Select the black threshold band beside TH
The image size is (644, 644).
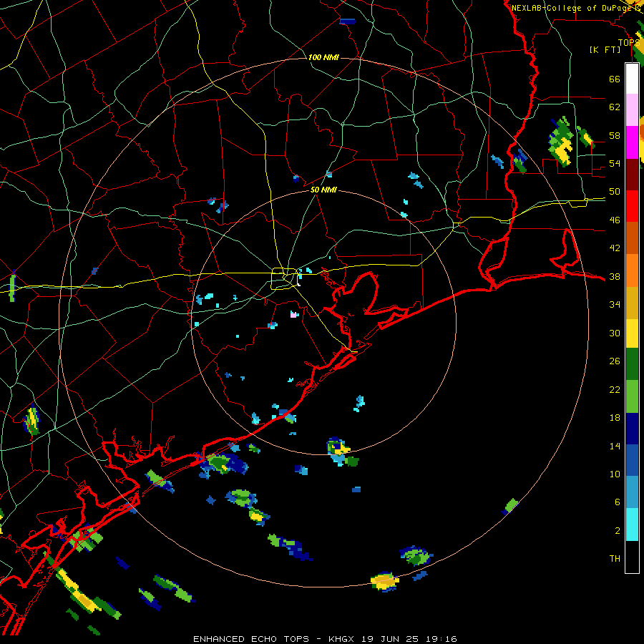click(x=632, y=557)
